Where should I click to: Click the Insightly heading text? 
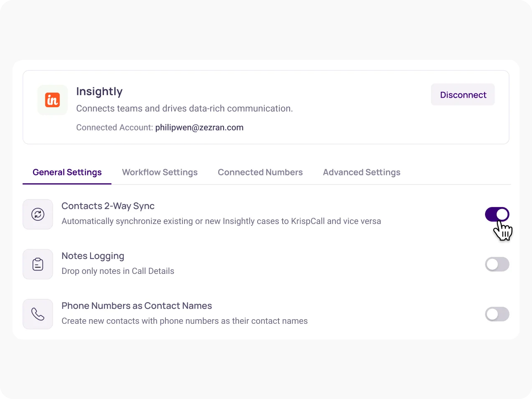[x=99, y=92]
